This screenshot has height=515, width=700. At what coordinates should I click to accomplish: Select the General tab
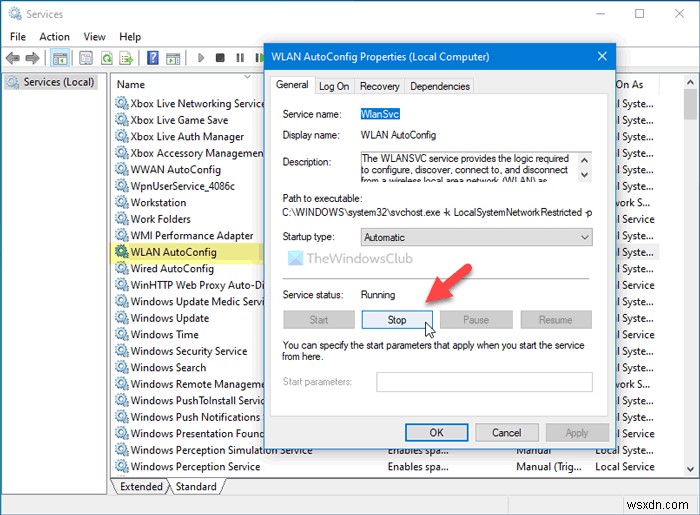292,85
